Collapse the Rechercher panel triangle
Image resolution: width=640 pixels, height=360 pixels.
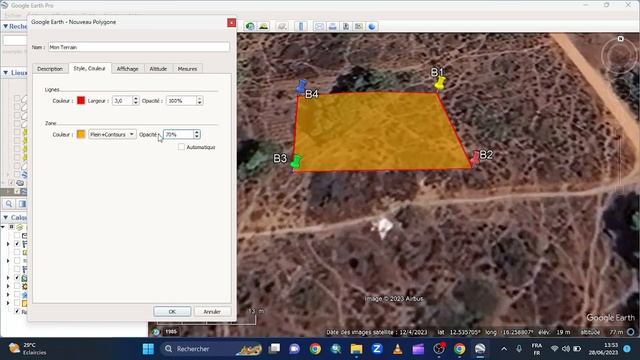point(5,26)
